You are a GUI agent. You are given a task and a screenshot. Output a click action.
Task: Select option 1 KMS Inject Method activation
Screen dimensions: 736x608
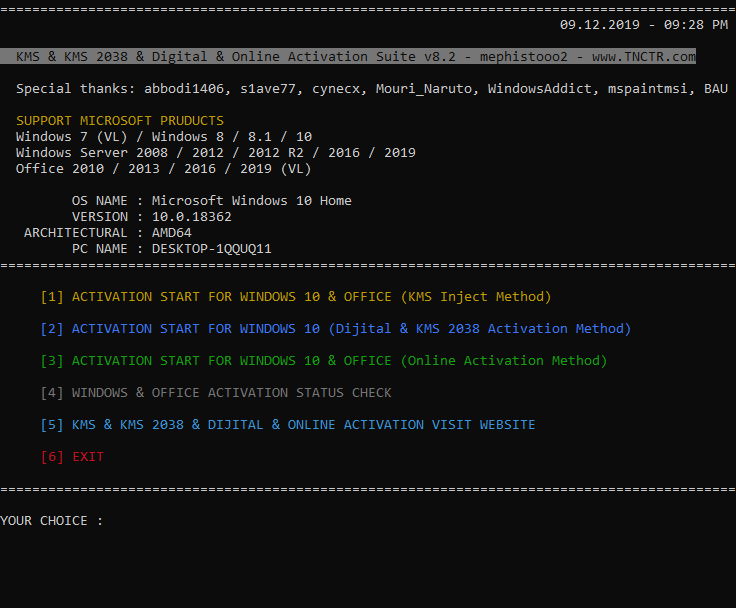(x=296, y=297)
